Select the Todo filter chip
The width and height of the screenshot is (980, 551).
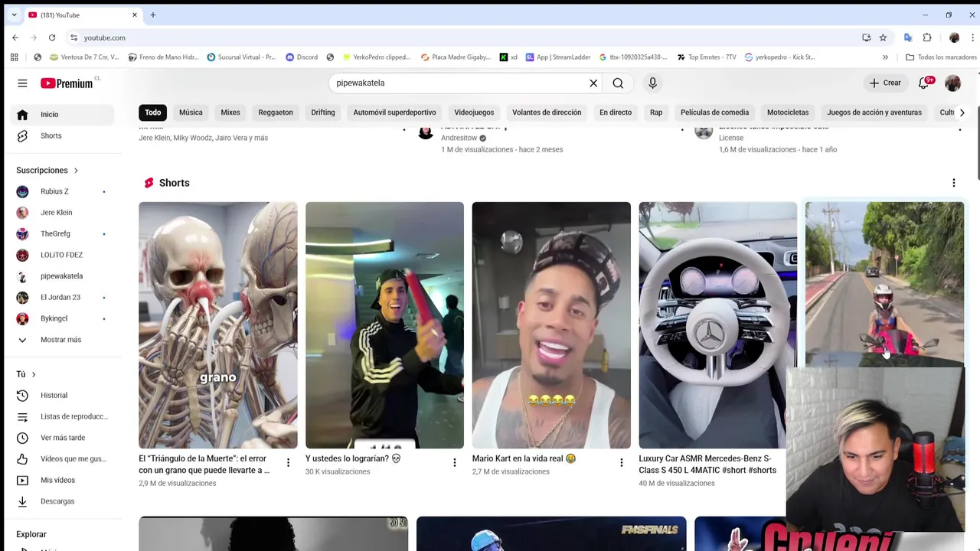click(153, 112)
